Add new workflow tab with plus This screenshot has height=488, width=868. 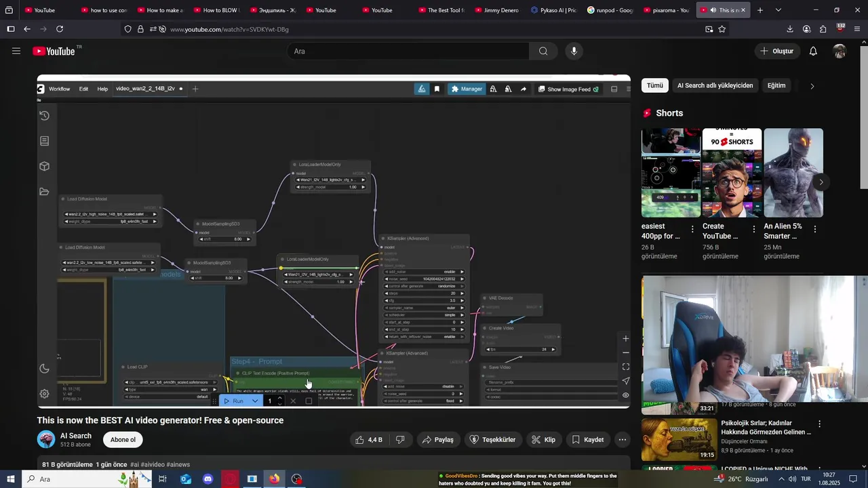[195, 89]
